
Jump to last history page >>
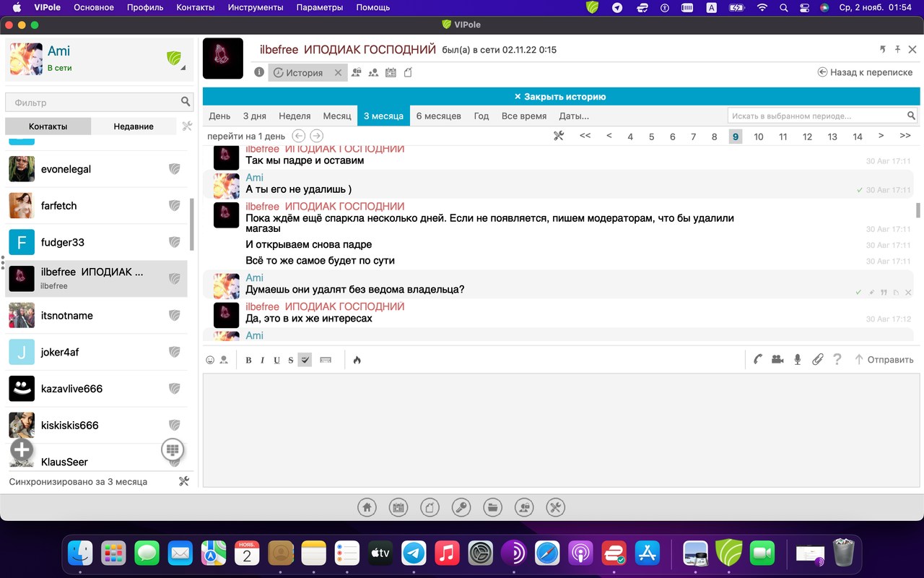pos(905,136)
